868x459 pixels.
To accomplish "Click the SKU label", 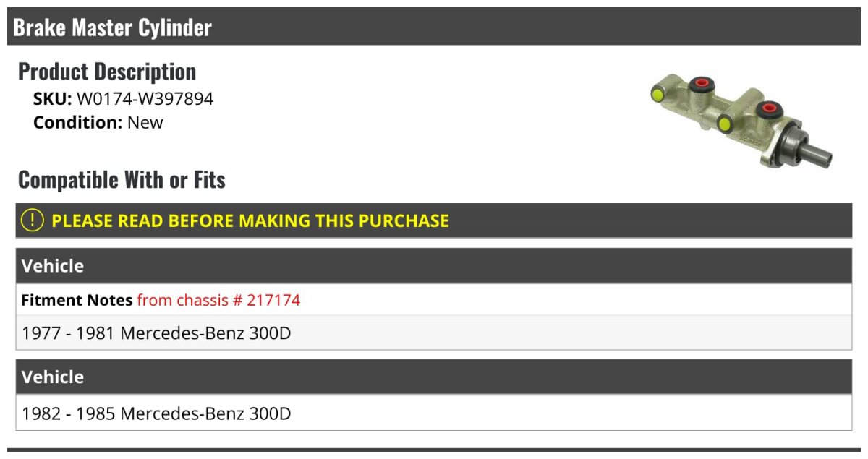I will (53, 99).
